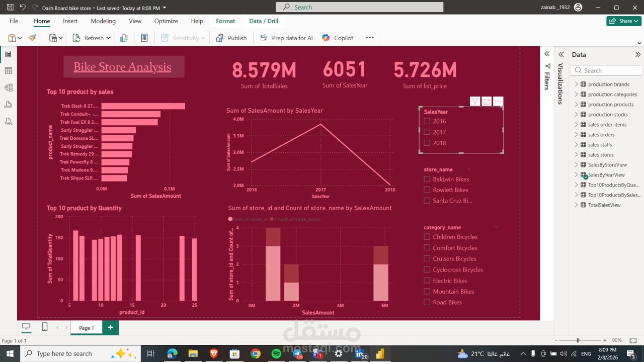Switch to Table view in the left sidebar
644x362 pixels.
(8, 70)
